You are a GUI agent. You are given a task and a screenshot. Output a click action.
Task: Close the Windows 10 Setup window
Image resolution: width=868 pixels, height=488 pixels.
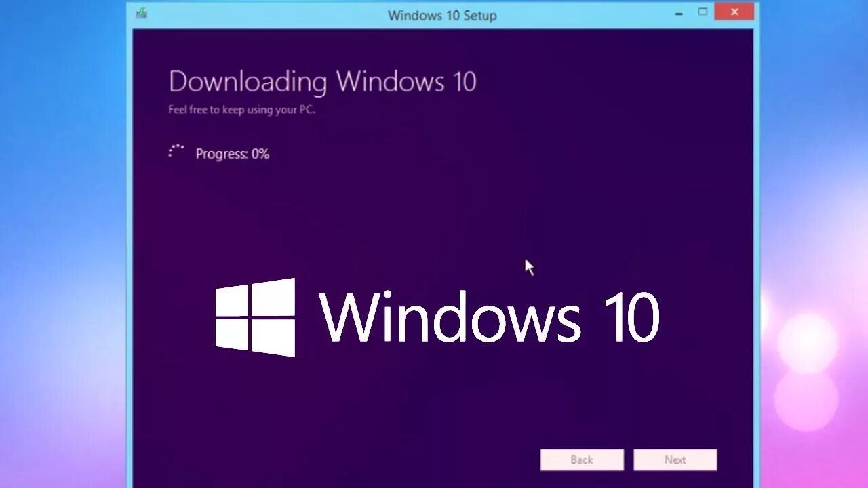pyautogui.click(x=734, y=12)
